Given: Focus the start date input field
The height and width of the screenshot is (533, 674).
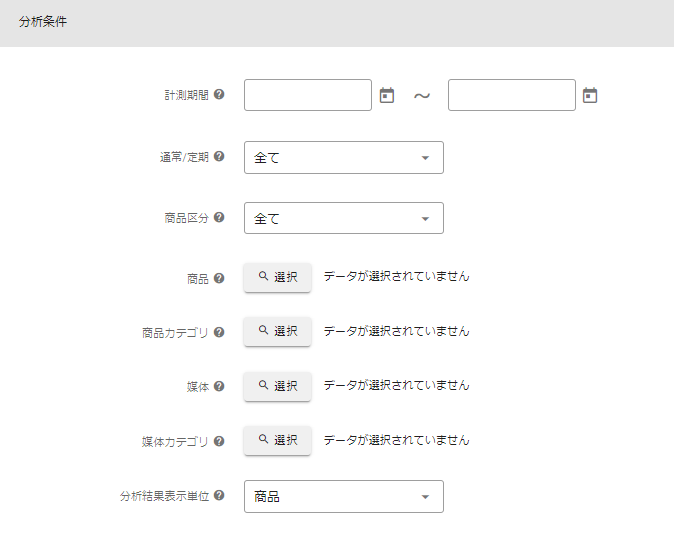Looking at the screenshot, I should 308,95.
